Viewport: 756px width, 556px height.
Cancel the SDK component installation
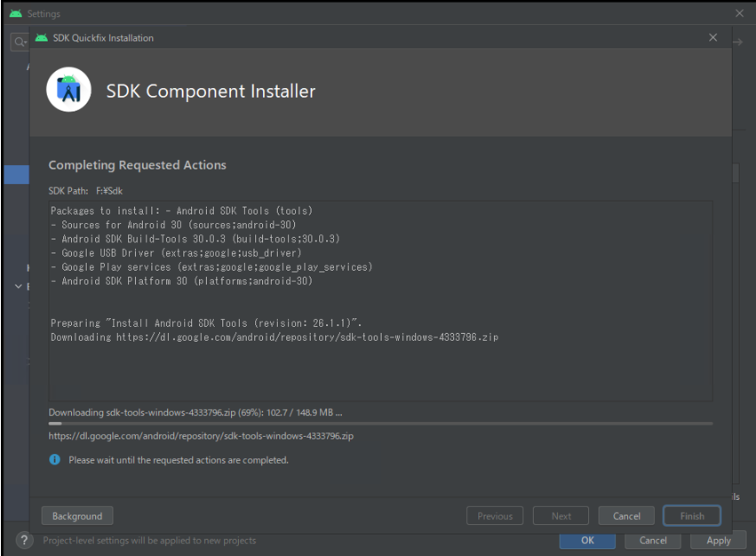coord(626,515)
